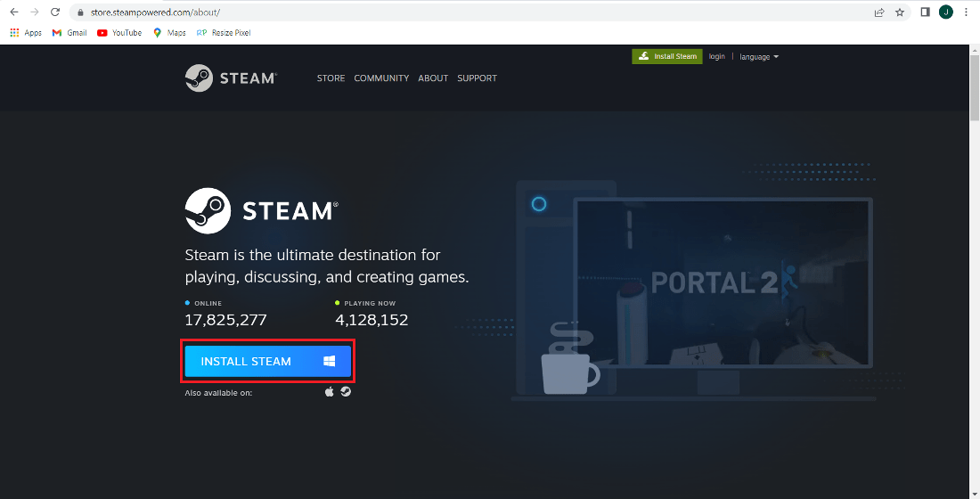Click the Steam logo in header
Screen dimensions: 980x499
pos(232,78)
